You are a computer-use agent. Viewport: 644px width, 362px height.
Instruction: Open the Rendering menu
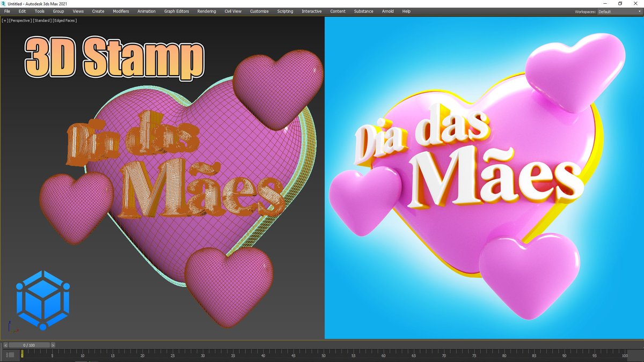[x=207, y=11]
